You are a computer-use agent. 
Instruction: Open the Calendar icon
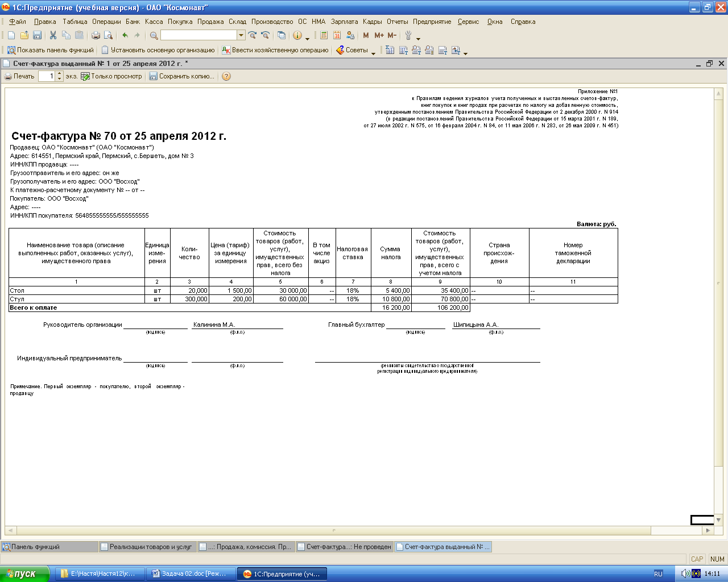pos(337,35)
